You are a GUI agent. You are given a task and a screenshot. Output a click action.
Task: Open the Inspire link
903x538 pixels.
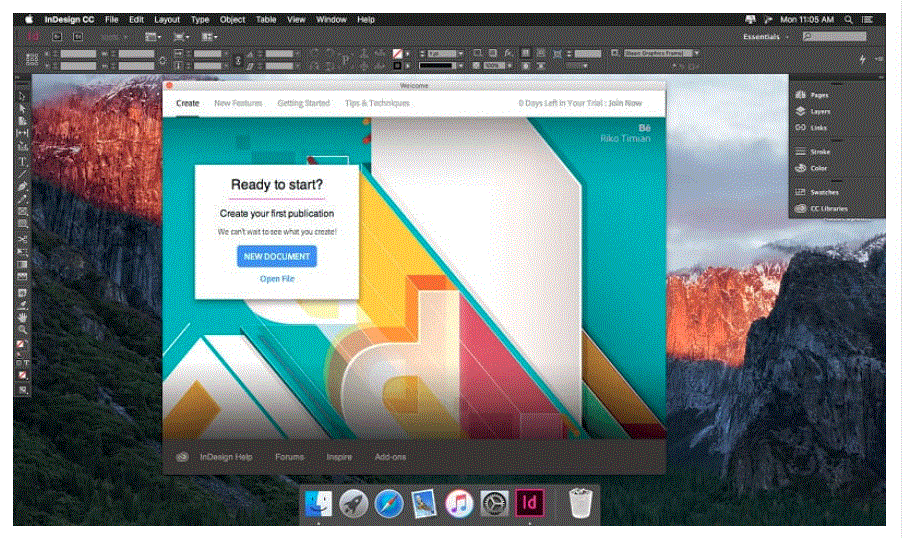pyautogui.click(x=339, y=457)
